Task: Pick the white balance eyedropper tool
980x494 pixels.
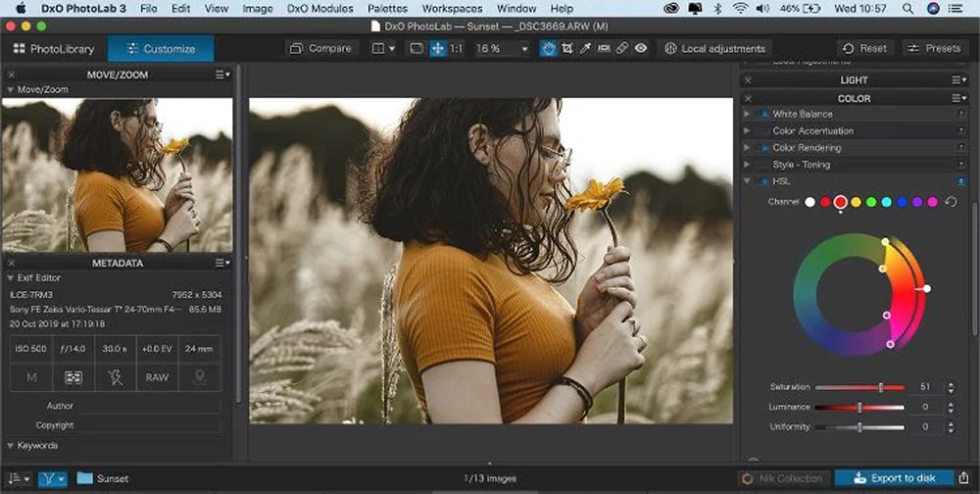Action: (x=586, y=48)
